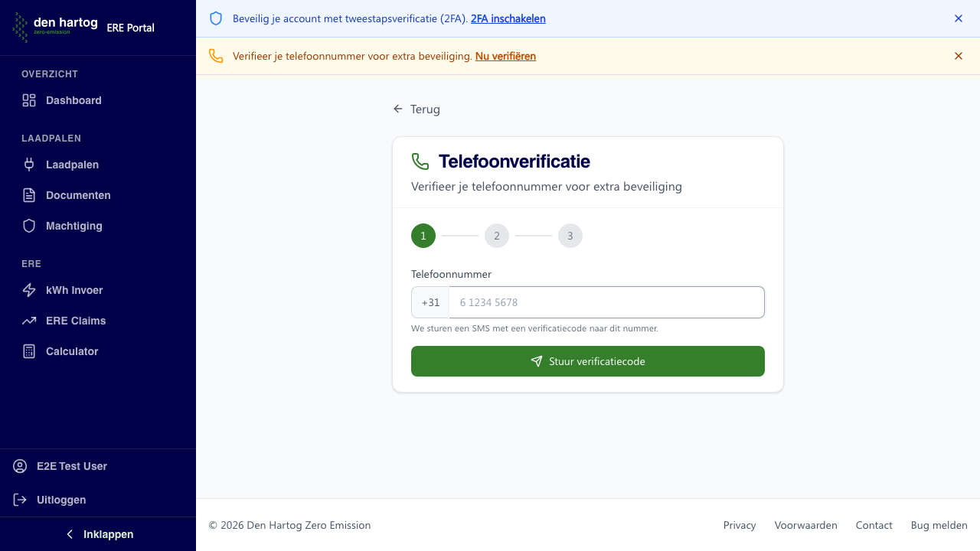Open Laadpalen via the charger icon

point(28,165)
